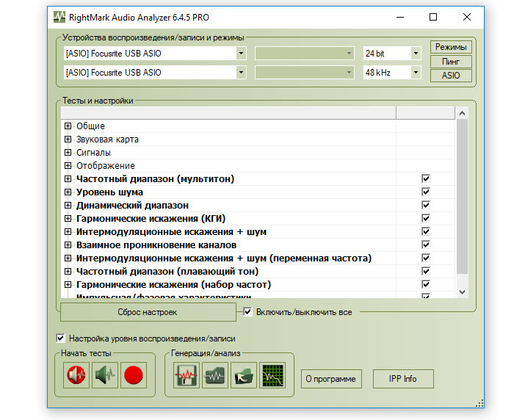Open the green spectrum analyzer icon
The height and width of the screenshot is (420, 525).
click(x=272, y=375)
